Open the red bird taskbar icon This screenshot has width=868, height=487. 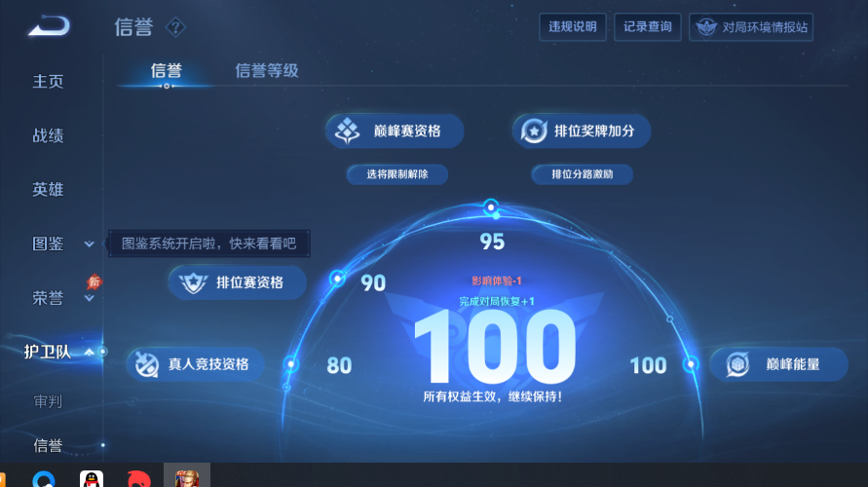coord(138,479)
